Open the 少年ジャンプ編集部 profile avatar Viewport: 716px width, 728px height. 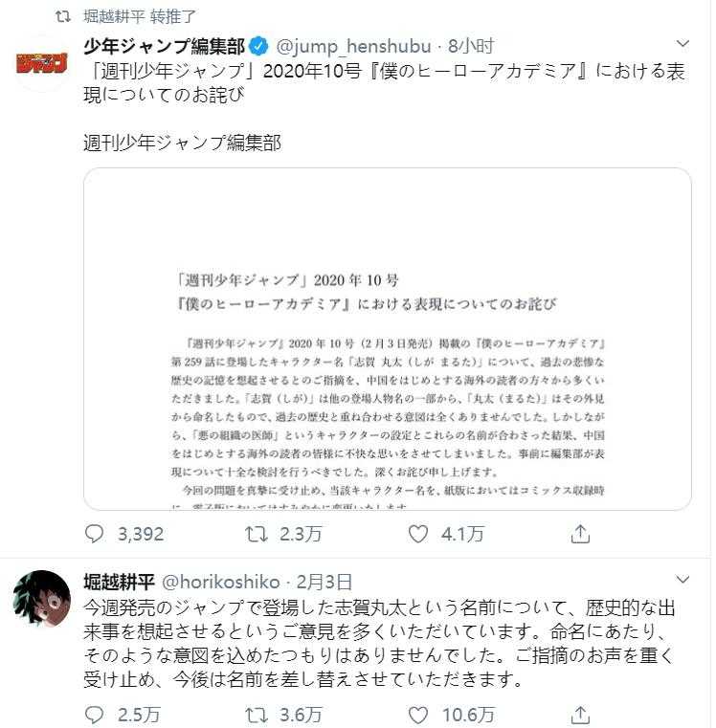tap(42, 63)
